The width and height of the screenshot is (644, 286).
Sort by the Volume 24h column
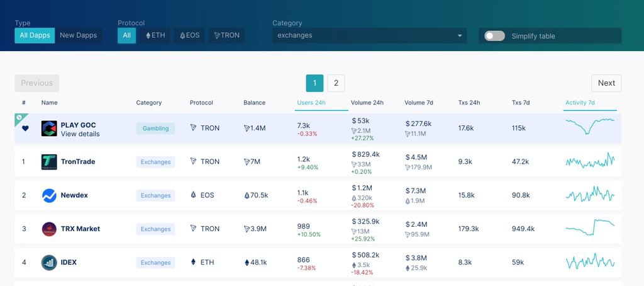[x=367, y=103]
